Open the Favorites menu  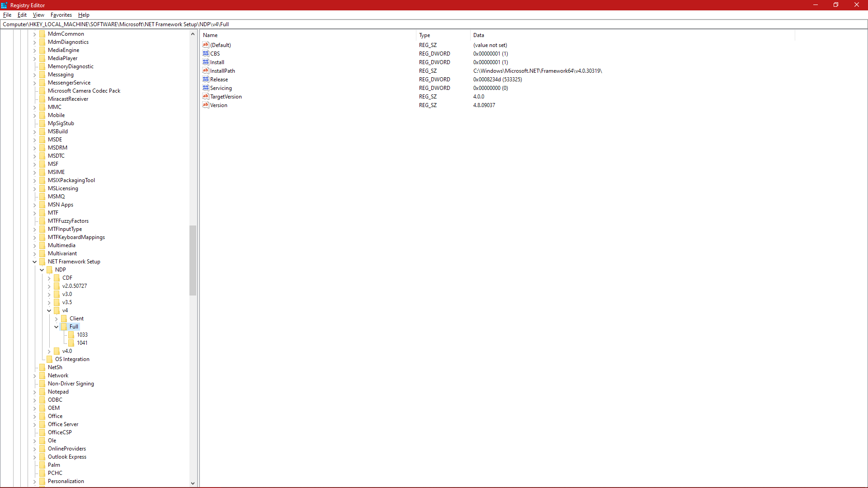pyautogui.click(x=61, y=15)
